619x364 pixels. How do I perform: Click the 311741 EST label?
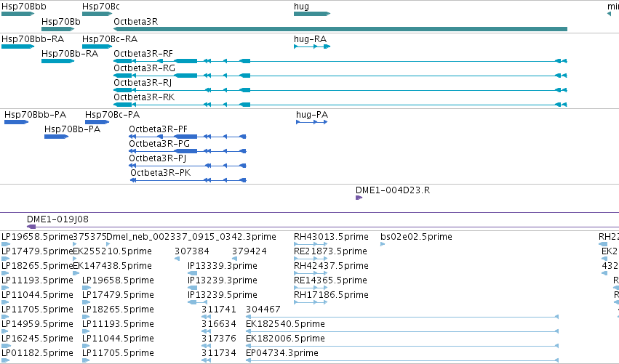(219, 310)
